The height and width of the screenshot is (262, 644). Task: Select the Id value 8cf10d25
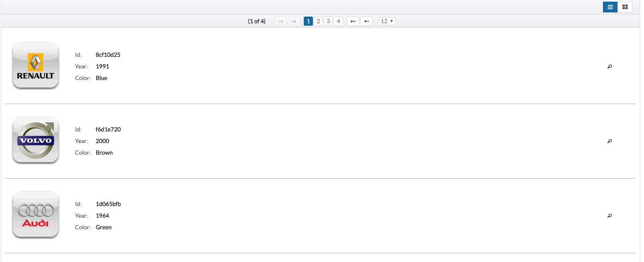tap(108, 55)
